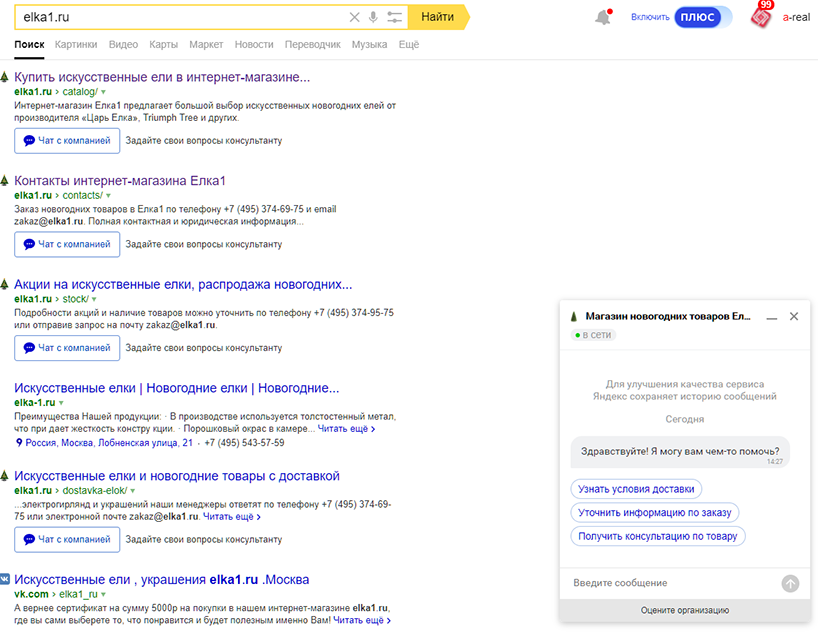
Task: Open the Ещё menu
Action: [x=408, y=44]
